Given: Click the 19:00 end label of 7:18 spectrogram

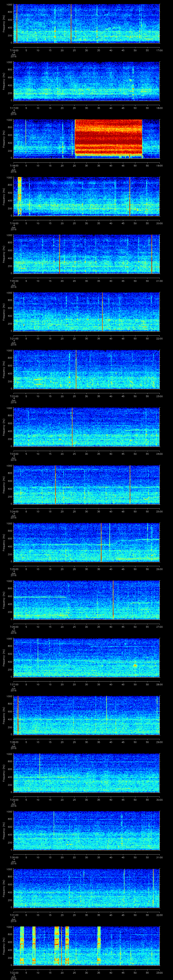Looking at the screenshot, I should coord(159,166).
